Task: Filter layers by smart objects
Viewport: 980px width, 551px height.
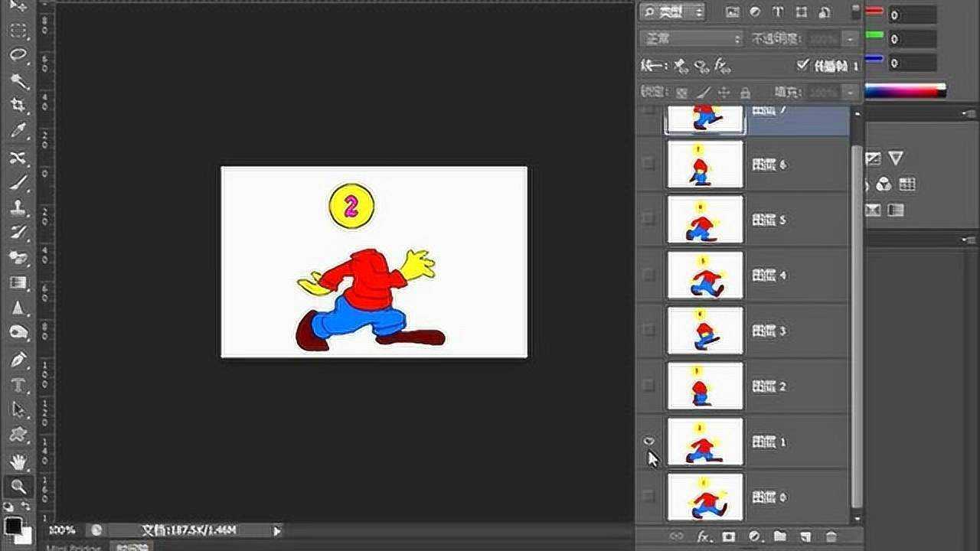Action: click(x=825, y=12)
